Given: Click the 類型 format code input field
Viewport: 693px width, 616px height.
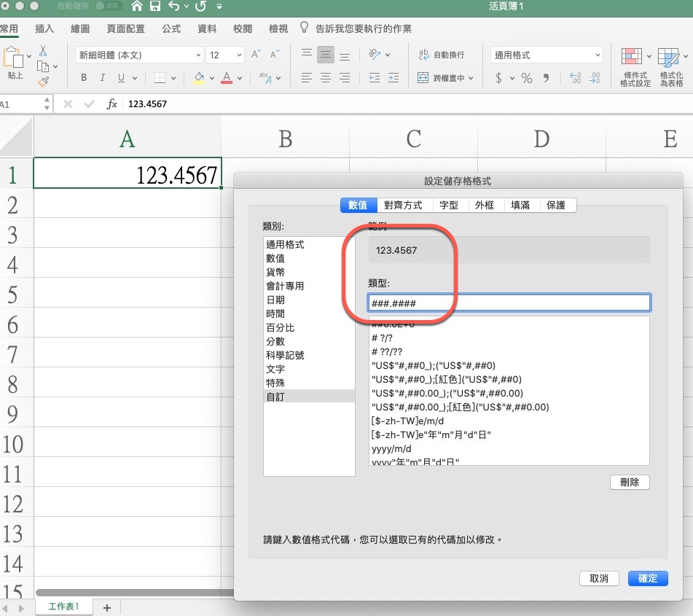Looking at the screenshot, I should 509,303.
